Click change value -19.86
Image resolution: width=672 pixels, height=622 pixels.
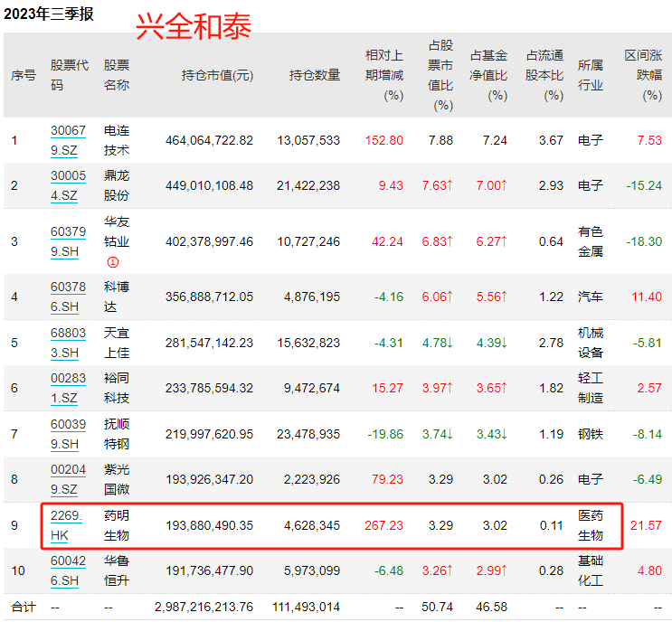click(385, 434)
